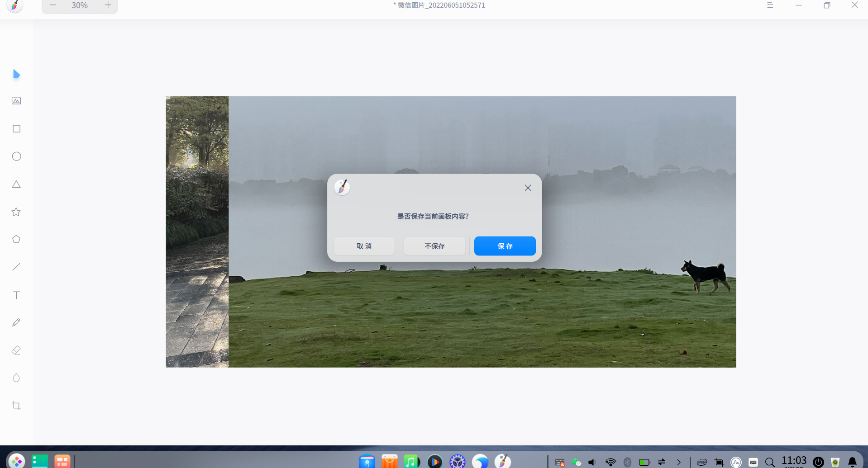Open the hamburger main menu
The image size is (868, 468).
(x=770, y=5)
